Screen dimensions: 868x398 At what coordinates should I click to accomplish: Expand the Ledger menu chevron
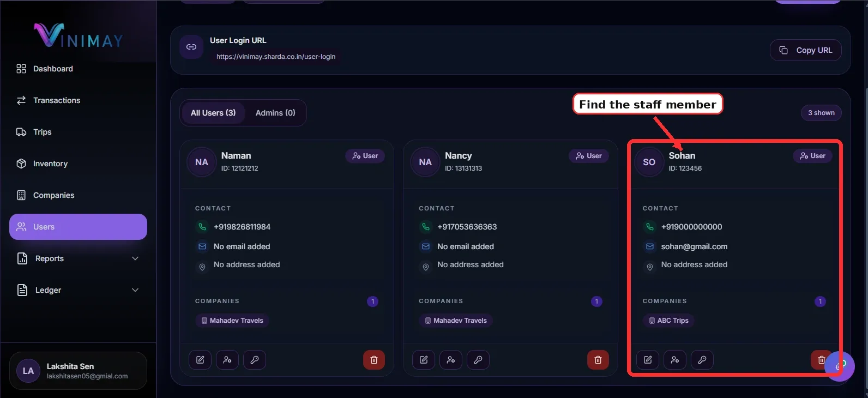[x=135, y=290]
